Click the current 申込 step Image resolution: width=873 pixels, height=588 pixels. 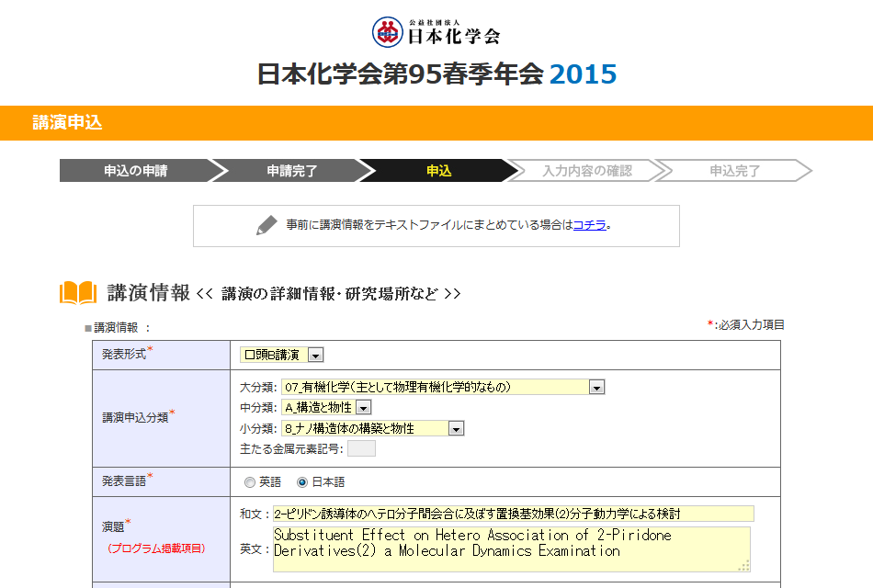click(x=438, y=171)
